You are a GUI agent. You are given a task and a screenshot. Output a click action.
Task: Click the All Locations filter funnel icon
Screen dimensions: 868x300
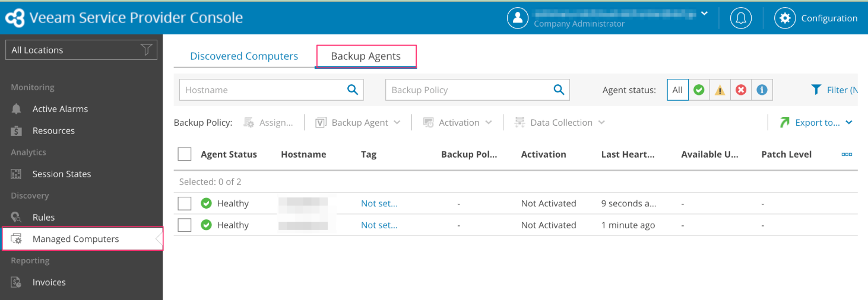(147, 50)
